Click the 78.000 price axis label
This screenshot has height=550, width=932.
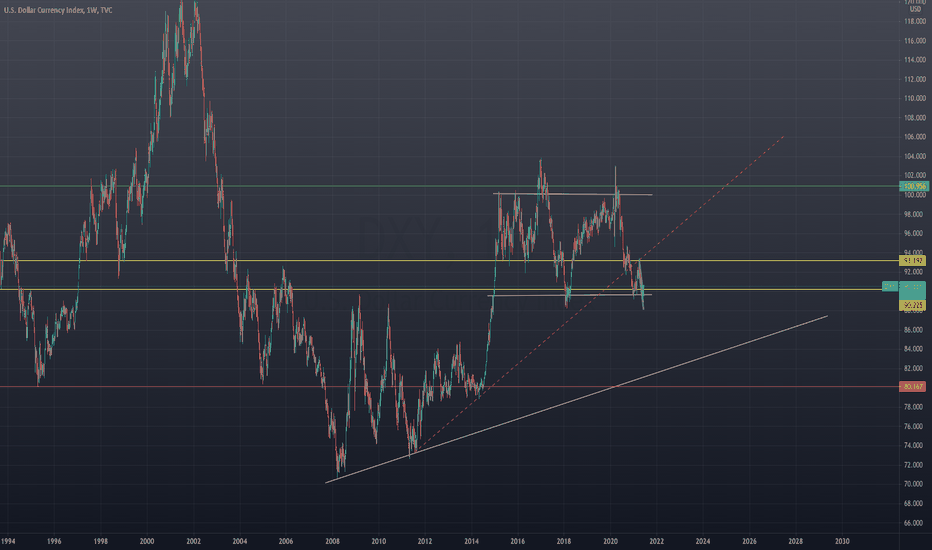(915, 407)
